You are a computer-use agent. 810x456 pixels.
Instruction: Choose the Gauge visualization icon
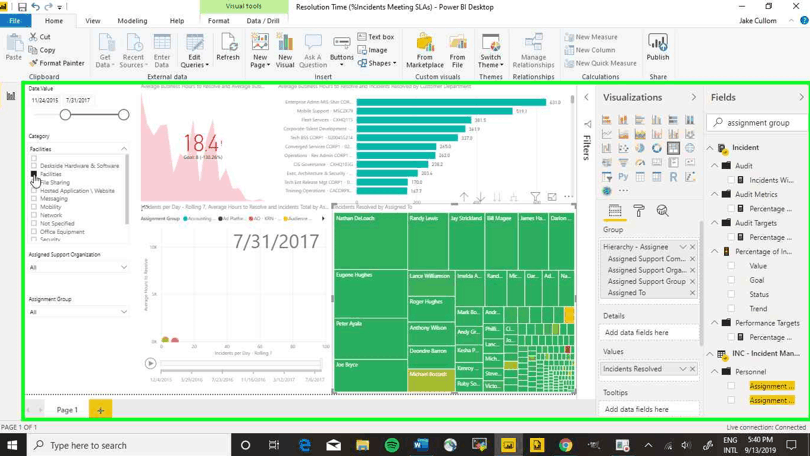click(x=640, y=163)
